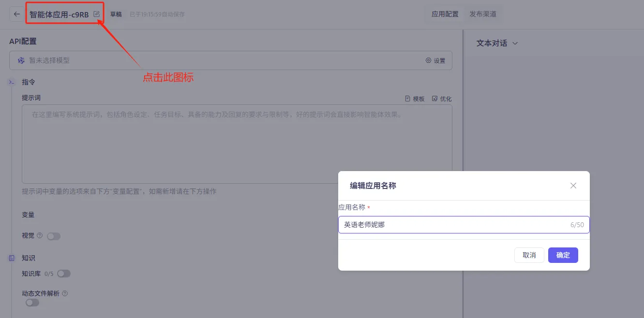Image resolution: width=644 pixels, height=318 pixels.
Task: Switch to the 发布渠道 tab
Action: click(x=483, y=14)
